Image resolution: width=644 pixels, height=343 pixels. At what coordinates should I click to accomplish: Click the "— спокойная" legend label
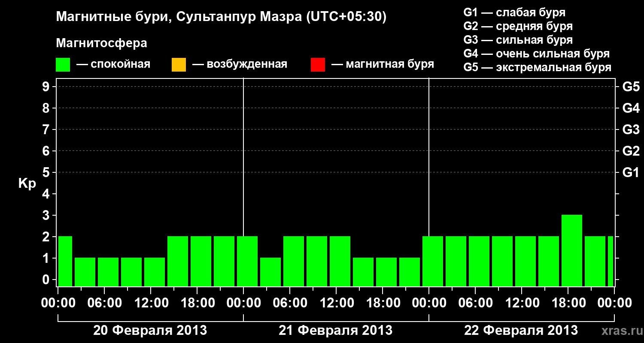[x=113, y=64]
